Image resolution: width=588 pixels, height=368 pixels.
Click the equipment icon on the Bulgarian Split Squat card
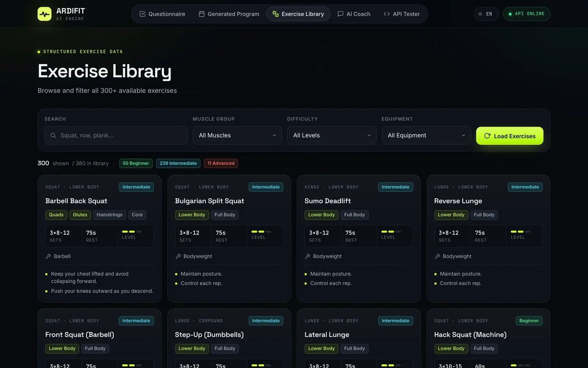point(178,256)
